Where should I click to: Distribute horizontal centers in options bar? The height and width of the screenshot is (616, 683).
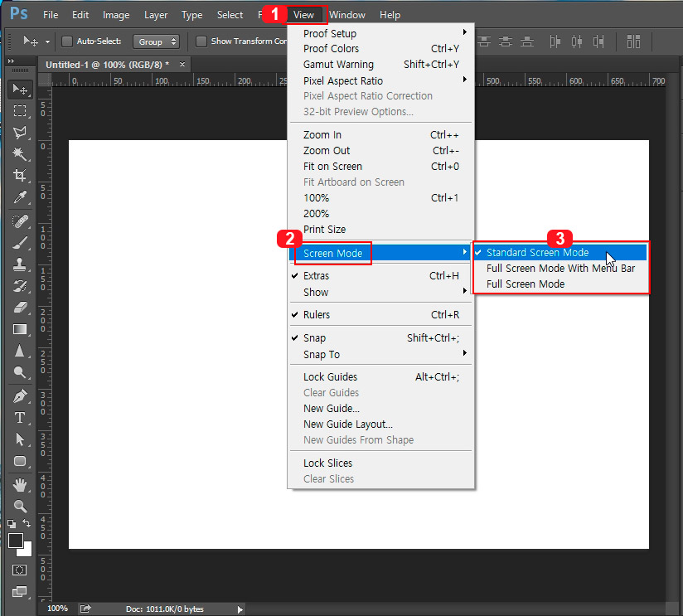click(x=577, y=41)
